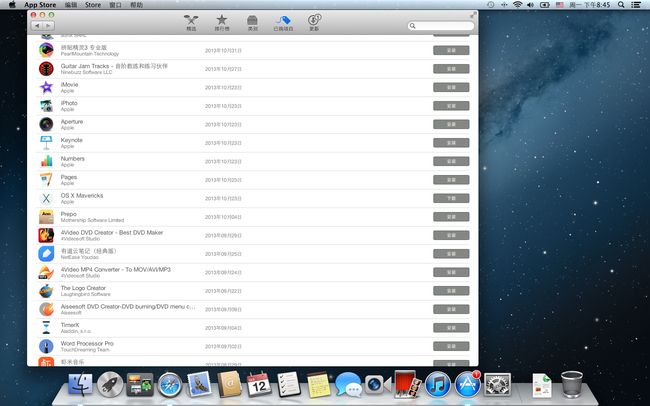Viewport: 650px width, 406px height.
Task: Click The Logo Creator icon
Action: click(x=46, y=291)
